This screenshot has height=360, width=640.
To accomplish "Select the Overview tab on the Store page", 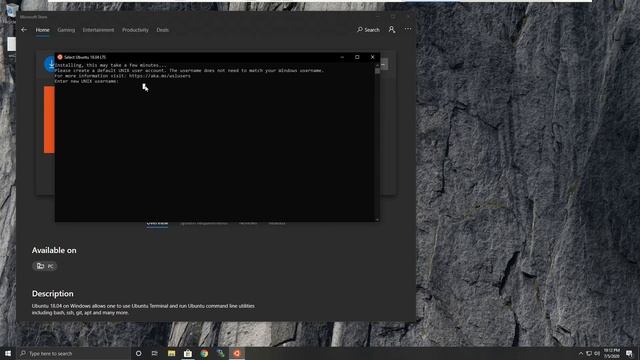I will [157, 224].
